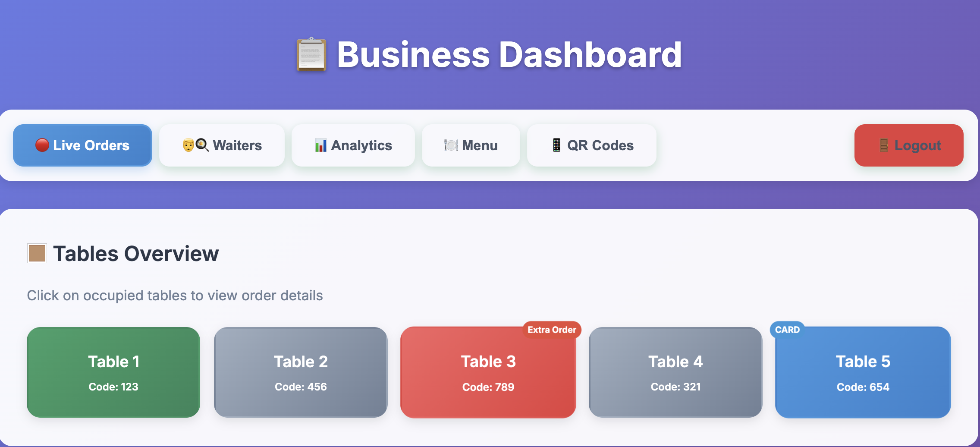Screen dimensions: 980x447
Task: Click the CARD badge on Table 5
Action: pos(788,329)
